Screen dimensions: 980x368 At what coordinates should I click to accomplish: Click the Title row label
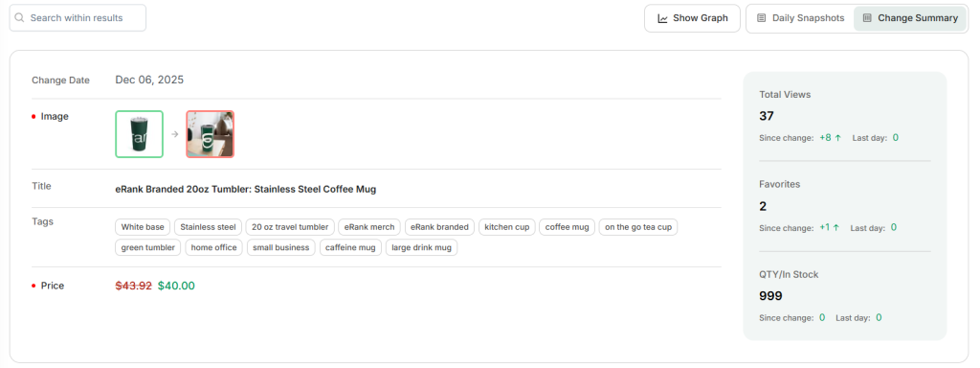coord(41,186)
